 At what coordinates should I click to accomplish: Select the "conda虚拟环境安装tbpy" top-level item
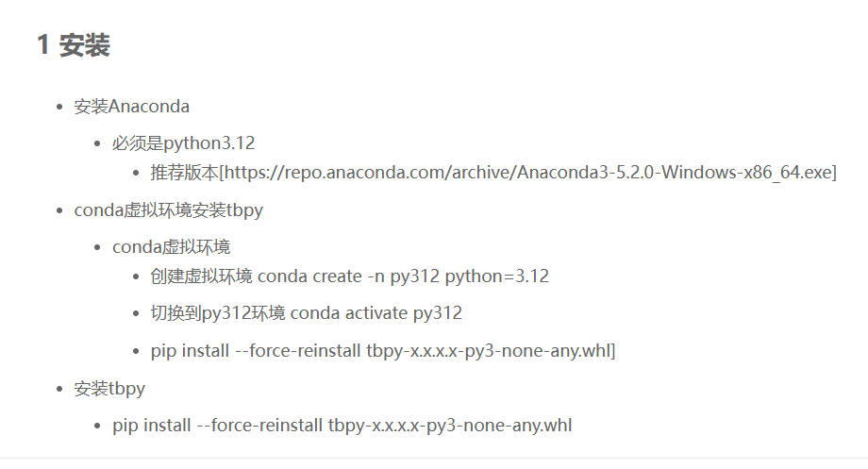point(168,210)
